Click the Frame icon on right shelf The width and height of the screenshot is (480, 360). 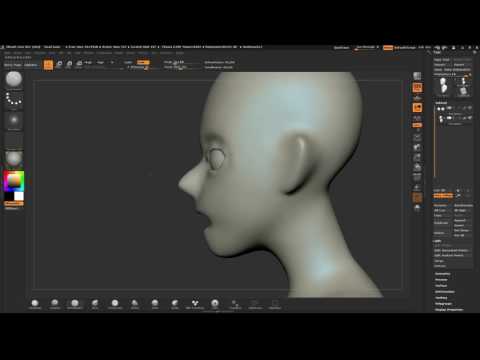[x=417, y=137]
